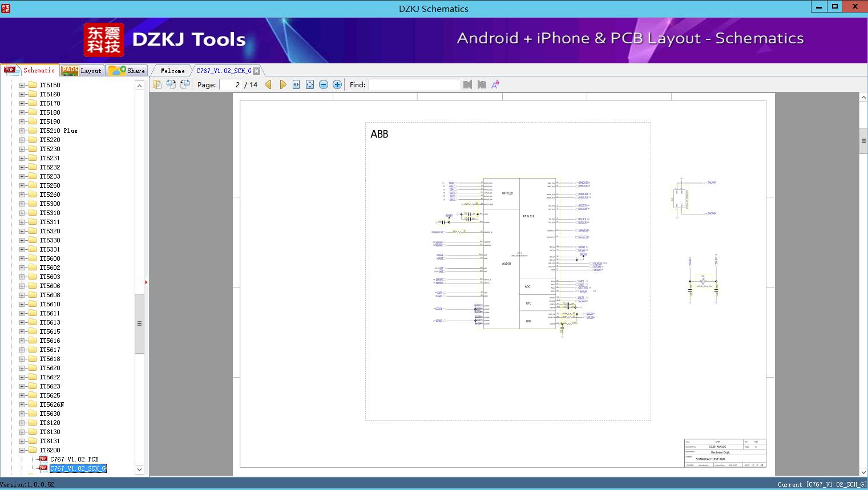Screen dimensions: 868x490
Task: Collapse the IT6200 folder
Action: coord(22,450)
